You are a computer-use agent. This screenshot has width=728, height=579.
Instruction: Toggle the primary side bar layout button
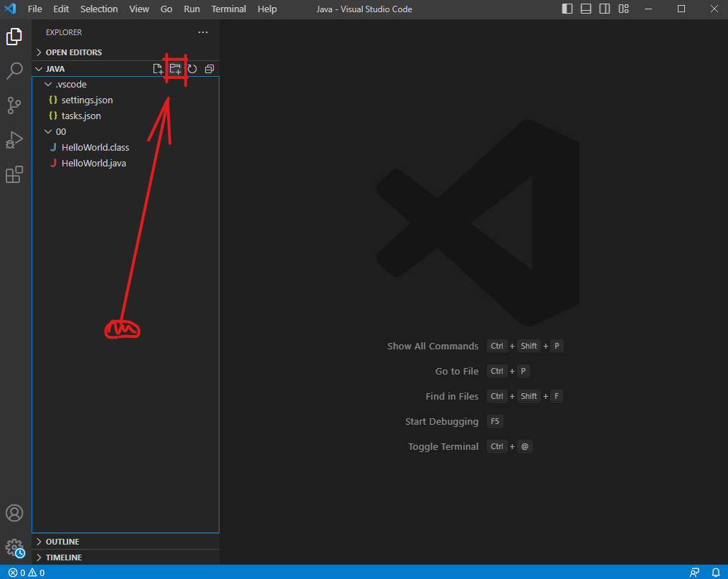567,9
